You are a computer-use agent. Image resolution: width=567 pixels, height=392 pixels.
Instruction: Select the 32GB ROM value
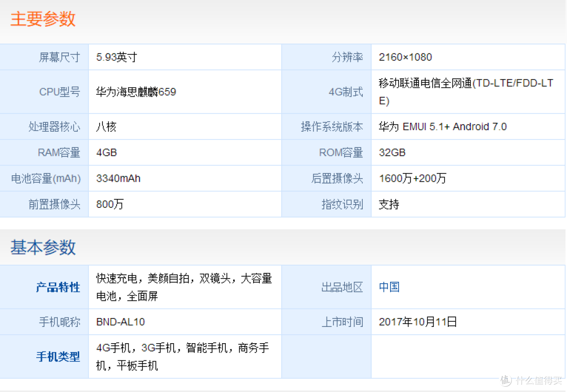(x=392, y=153)
